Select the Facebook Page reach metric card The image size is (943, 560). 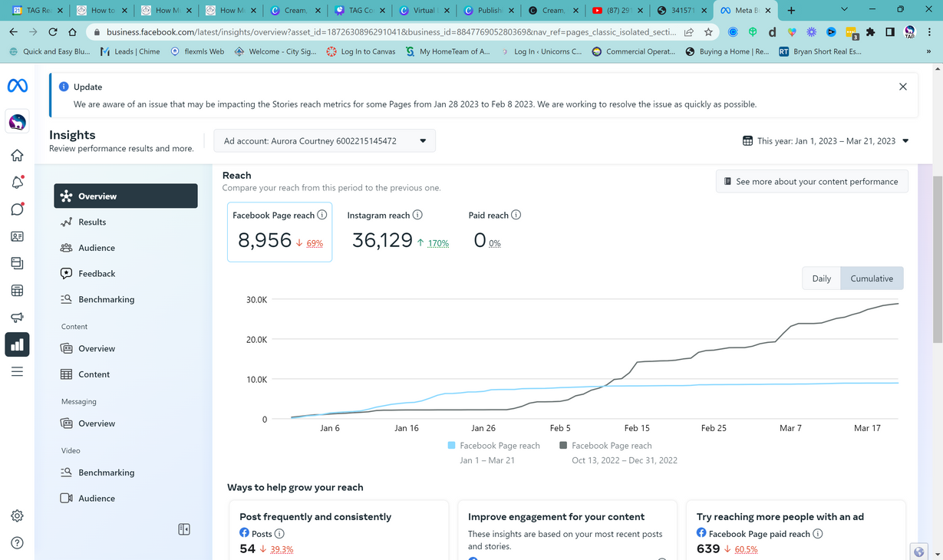pyautogui.click(x=279, y=232)
